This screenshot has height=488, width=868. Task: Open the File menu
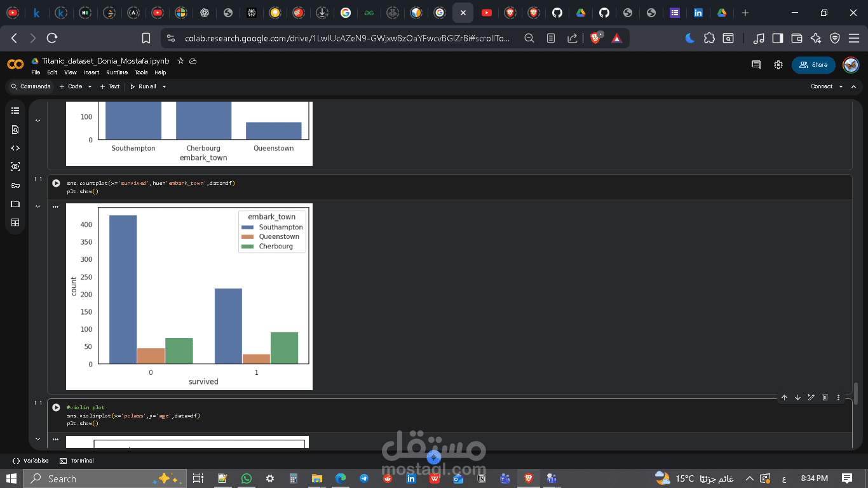coord(36,72)
